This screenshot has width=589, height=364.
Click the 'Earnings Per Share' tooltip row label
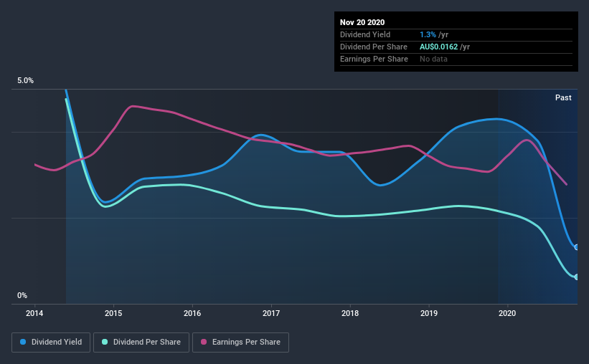coord(374,59)
